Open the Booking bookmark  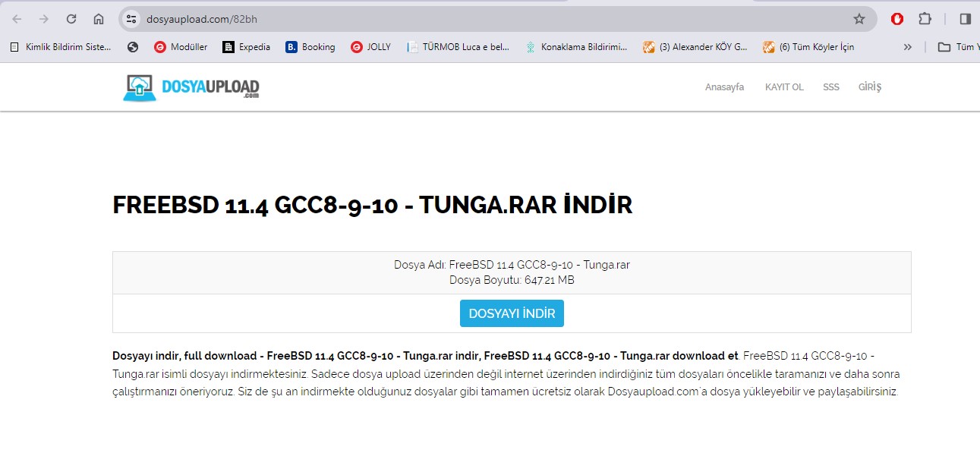(310, 47)
